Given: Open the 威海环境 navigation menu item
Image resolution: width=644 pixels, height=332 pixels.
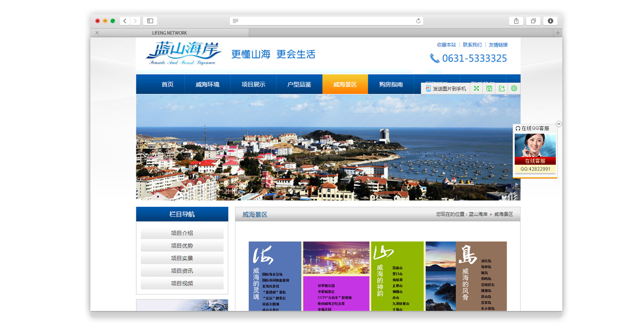Looking at the screenshot, I should point(207,84).
